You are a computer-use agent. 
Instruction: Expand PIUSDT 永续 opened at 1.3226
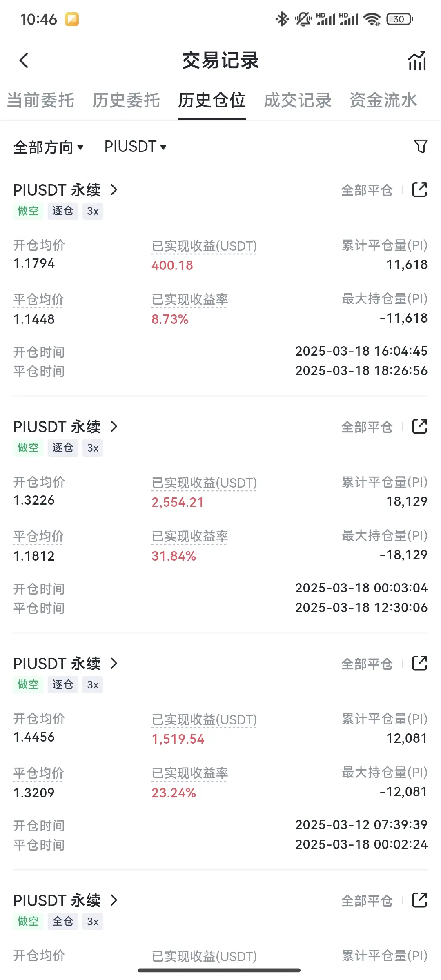(x=114, y=426)
